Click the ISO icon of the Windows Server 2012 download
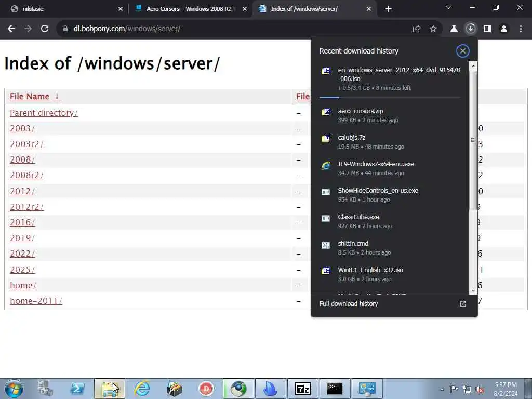The height and width of the screenshot is (399, 532). coord(326,71)
